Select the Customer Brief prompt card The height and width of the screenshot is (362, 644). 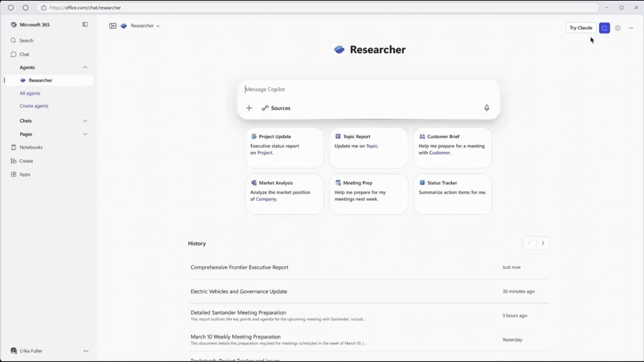453,147
